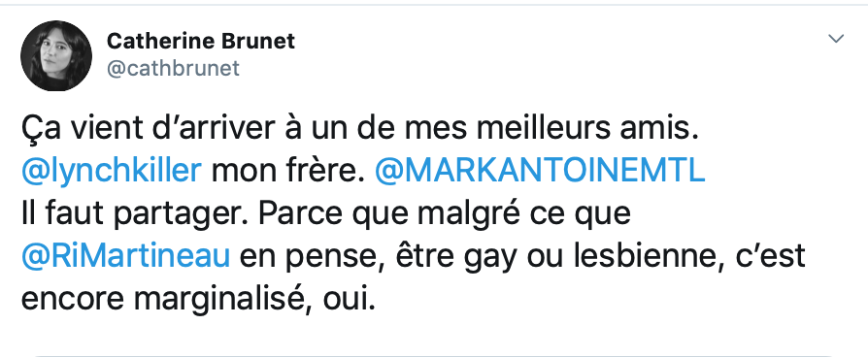Screen dimensions: 868x357
Task: Click the text 'mon frère.'
Action: point(287,171)
